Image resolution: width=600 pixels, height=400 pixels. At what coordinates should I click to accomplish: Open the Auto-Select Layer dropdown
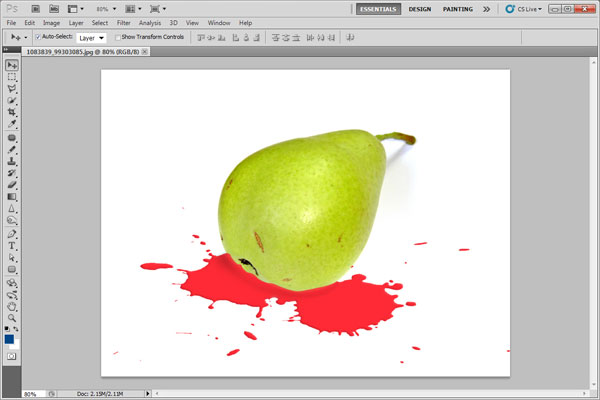pyautogui.click(x=91, y=37)
